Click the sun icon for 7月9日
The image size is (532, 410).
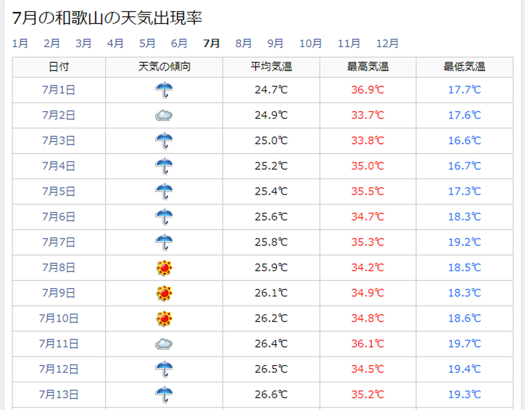click(x=164, y=293)
